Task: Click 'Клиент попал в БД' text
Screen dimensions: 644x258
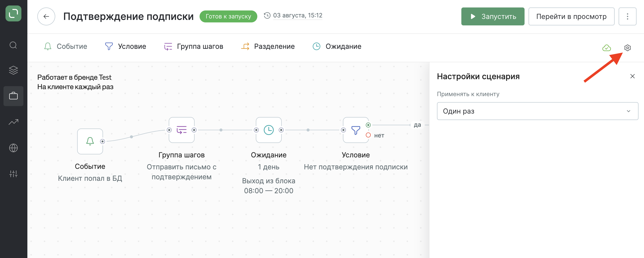Action: tap(90, 178)
